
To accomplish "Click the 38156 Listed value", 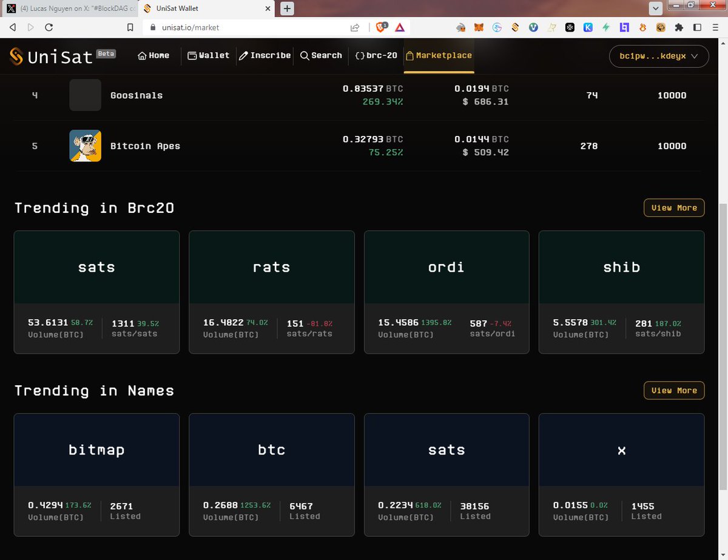I will 474,506.
